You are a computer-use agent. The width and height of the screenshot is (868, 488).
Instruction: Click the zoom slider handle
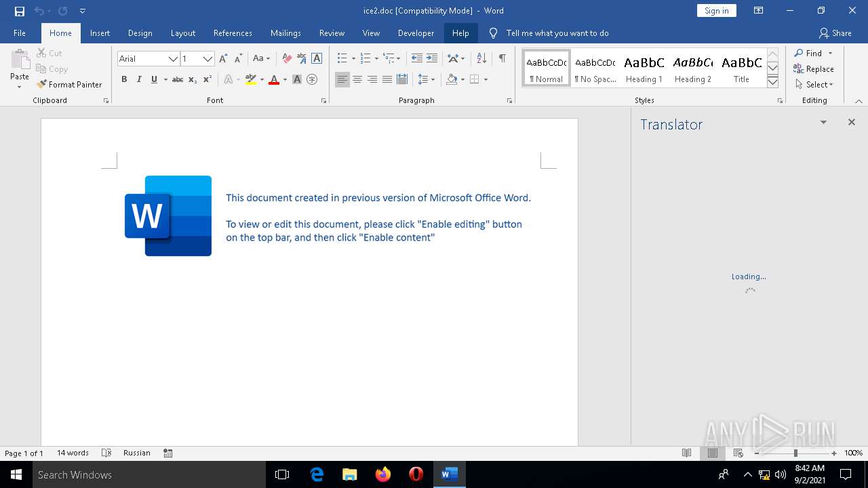(795, 453)
